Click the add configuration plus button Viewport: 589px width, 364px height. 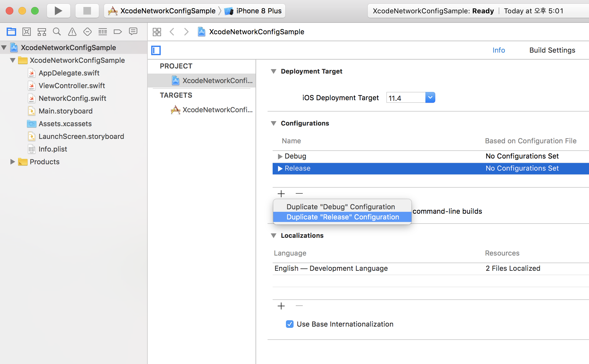coord(281,193)
